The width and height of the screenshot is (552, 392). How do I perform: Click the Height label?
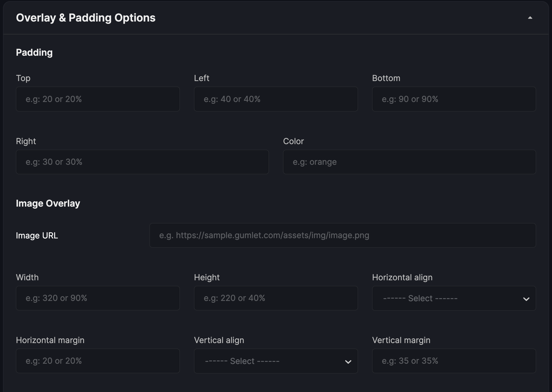(207, 277)
